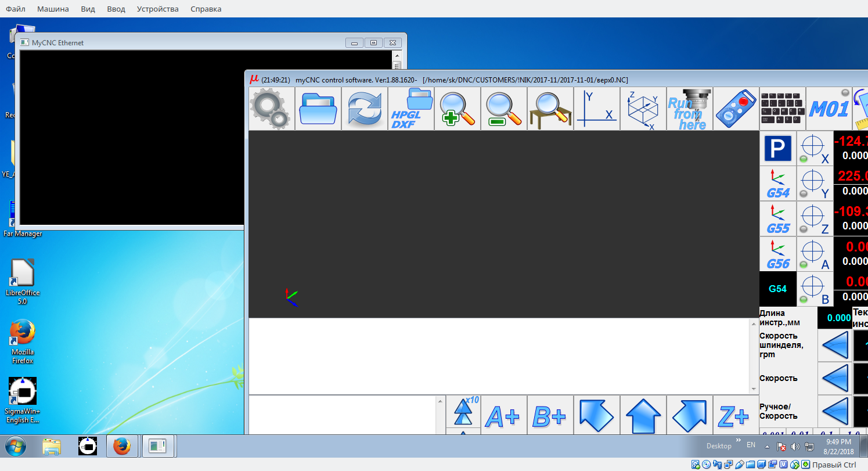Select the G55 coordinate system
The image size is (868, 471).
[x=778, y=219]
